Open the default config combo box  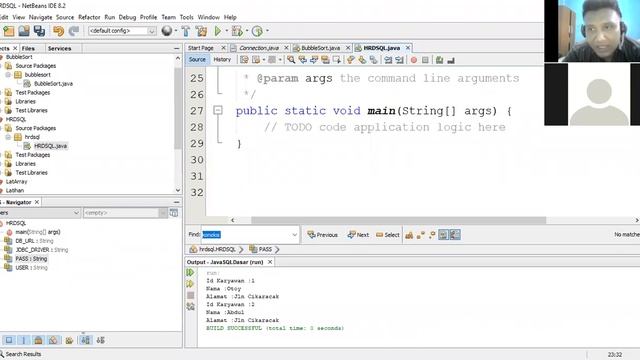point(122,31)
